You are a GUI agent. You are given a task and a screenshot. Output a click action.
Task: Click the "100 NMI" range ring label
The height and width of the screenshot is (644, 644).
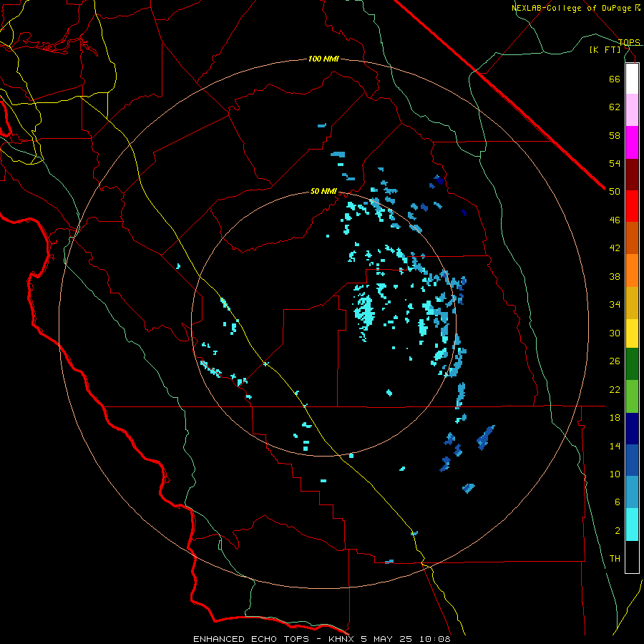(x=323, y=59)
